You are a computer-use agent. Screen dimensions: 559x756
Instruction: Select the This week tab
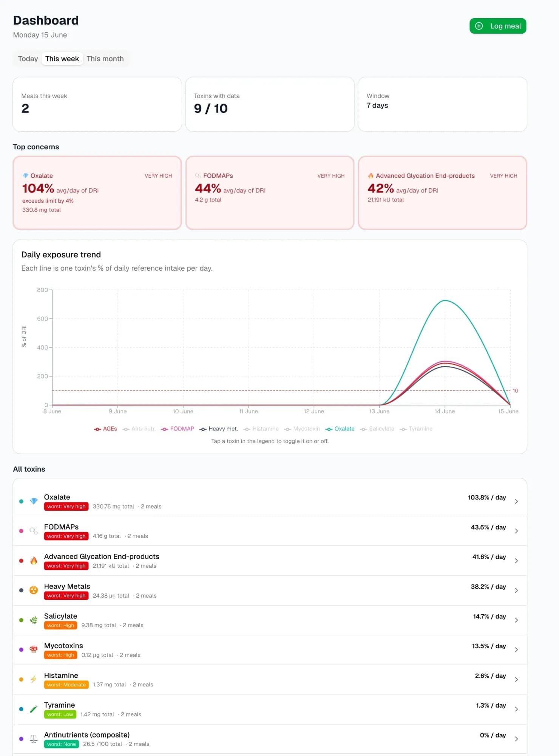(x=62, y=59)
